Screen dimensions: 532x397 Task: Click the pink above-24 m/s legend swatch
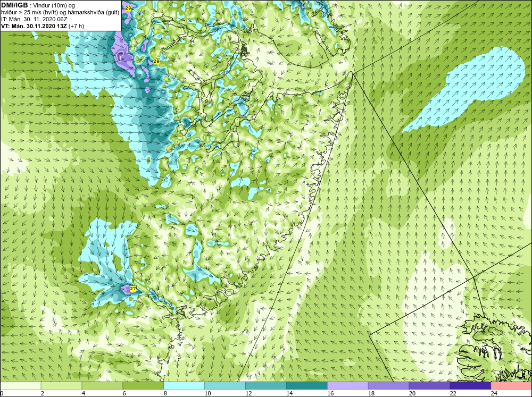tap(511, 386)
